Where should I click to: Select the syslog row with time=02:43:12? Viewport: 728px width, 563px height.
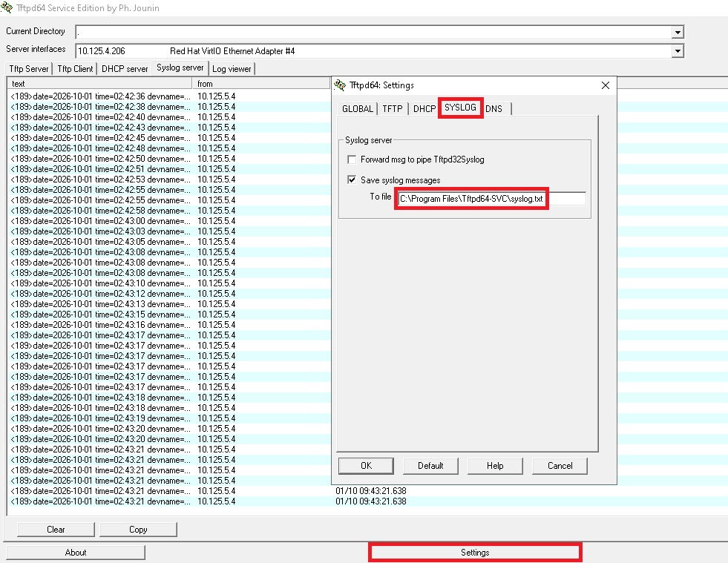click(169, 294)
